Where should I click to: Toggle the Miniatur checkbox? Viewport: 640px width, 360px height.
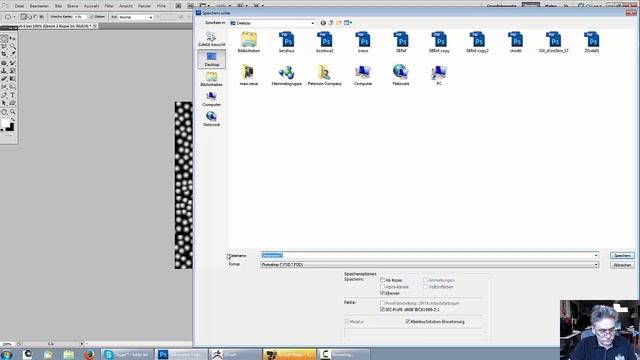click(347, 322)
